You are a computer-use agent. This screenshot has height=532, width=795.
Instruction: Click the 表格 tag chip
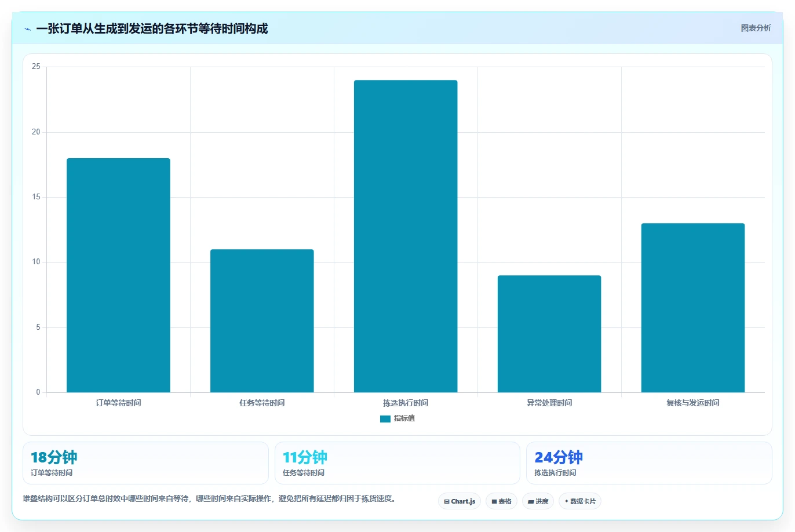501,501
